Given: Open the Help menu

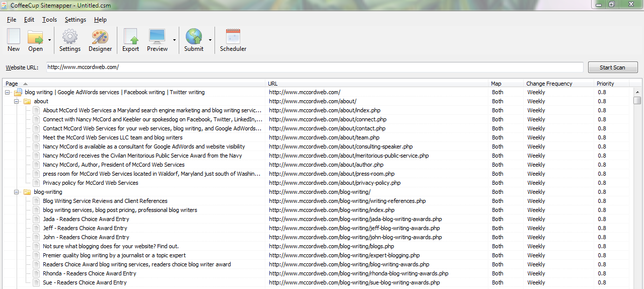Looking at the screenshot, I should (100, 20).
